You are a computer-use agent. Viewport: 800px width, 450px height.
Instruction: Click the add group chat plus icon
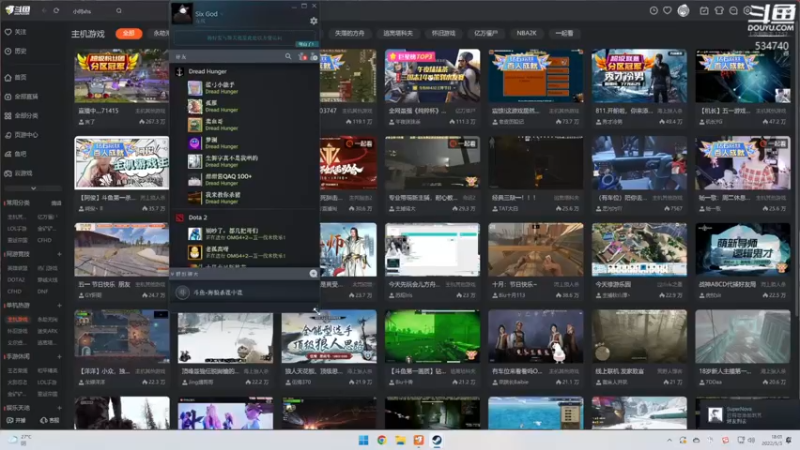[313, 274]
